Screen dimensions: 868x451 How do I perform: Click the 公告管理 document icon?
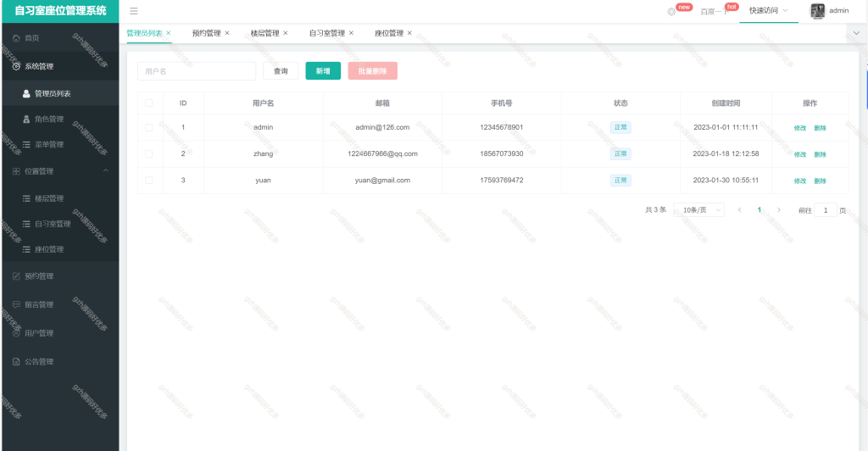click(x=16, y=362)
